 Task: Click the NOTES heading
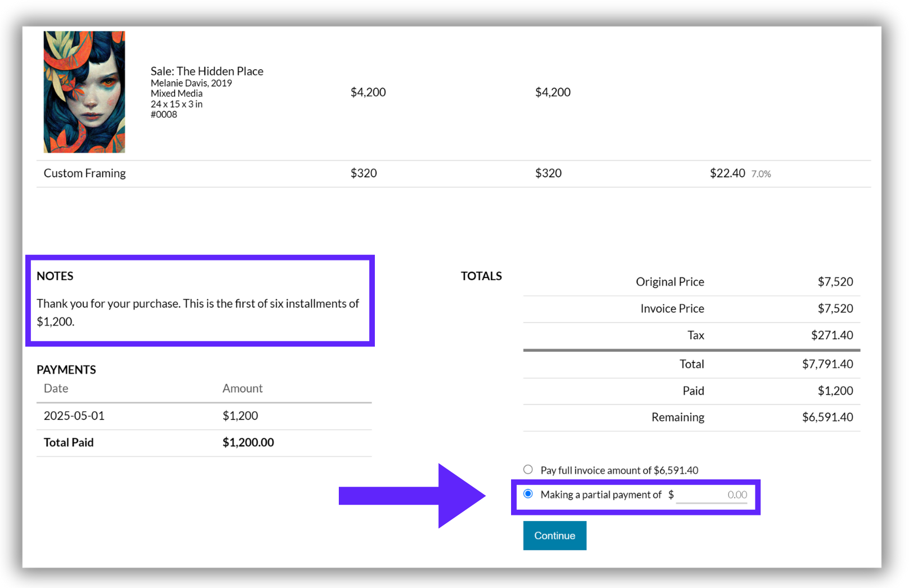(55, 276)
